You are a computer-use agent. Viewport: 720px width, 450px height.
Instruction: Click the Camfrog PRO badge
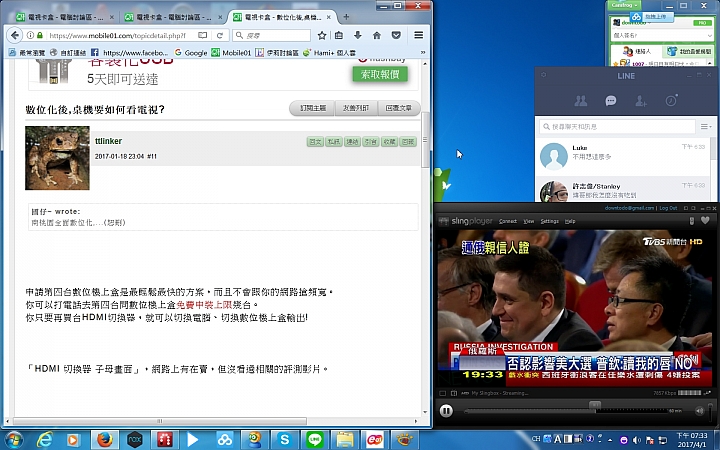click(x=701, y=22)
